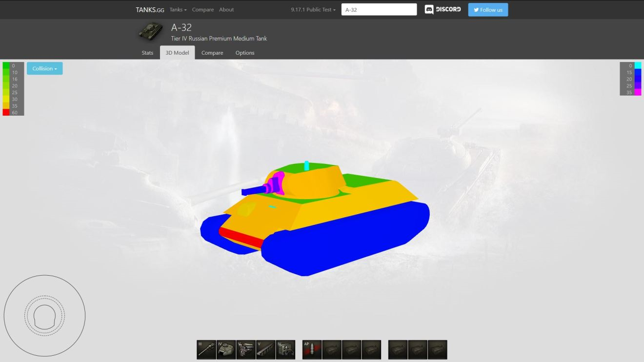
Task: Open the About link in navbar
Action: (226, 10)
